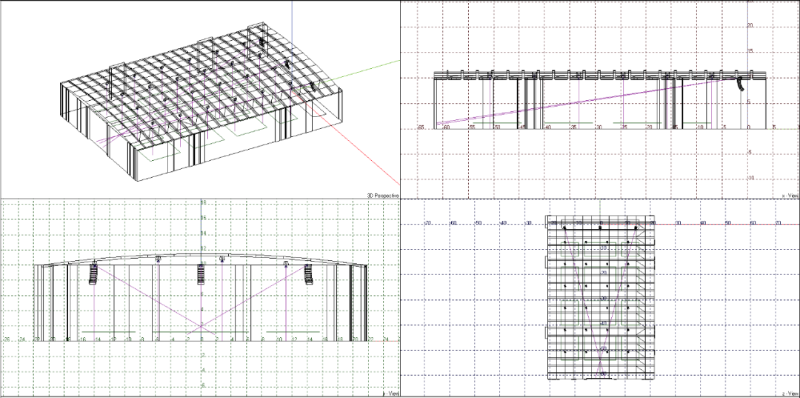Select the right green audience area in front view

293,332
